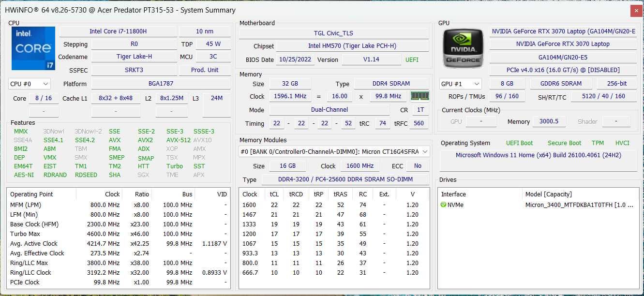Click the PCIe v4.0 x16 DISABLED field
Screen dimensions: 644x296
tap(563, 70)
